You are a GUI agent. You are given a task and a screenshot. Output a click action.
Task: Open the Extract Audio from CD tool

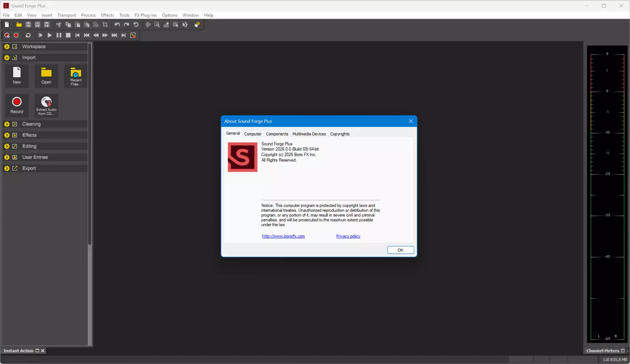tap(46, 105)
